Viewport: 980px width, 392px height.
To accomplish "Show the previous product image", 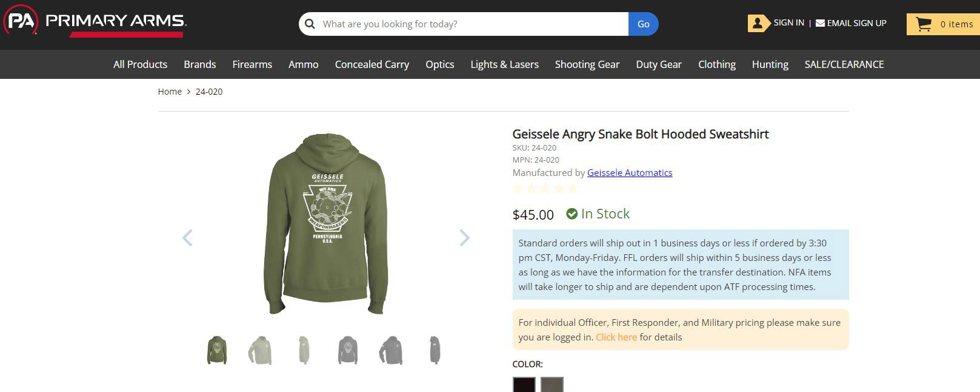I will point(187,238).
